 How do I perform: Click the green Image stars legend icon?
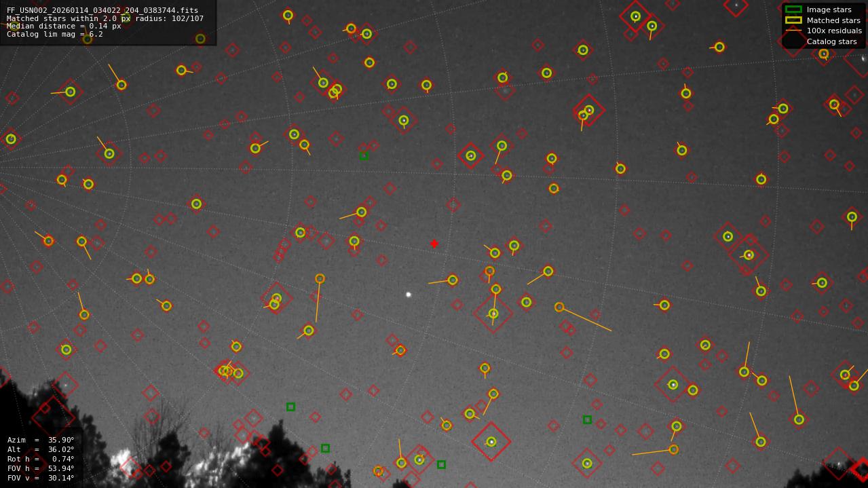(x=793, y=10)
